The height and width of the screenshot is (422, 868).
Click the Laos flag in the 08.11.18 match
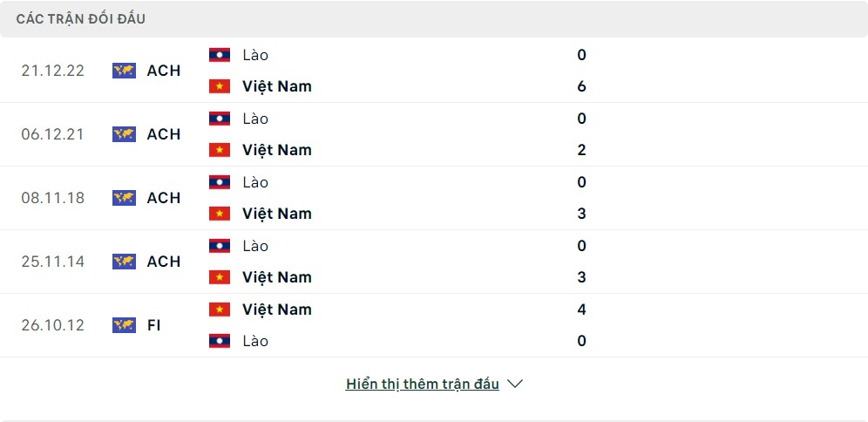point(220,182)
